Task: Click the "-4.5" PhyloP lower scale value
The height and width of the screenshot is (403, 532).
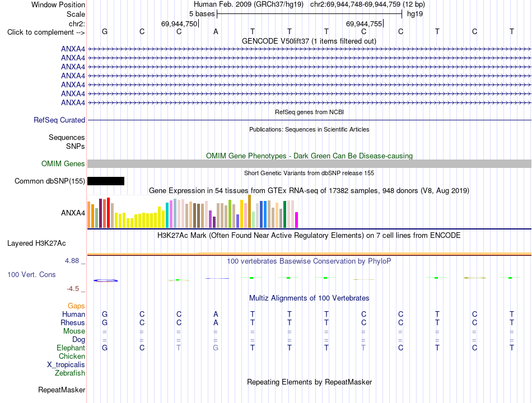Action: coord(73,289)
